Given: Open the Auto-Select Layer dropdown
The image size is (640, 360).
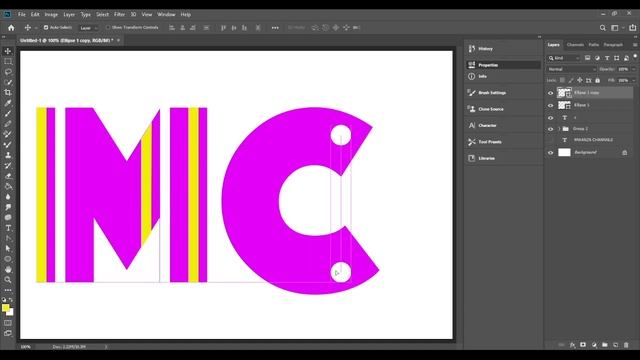Looking at the screenshot, I should 89,28.
